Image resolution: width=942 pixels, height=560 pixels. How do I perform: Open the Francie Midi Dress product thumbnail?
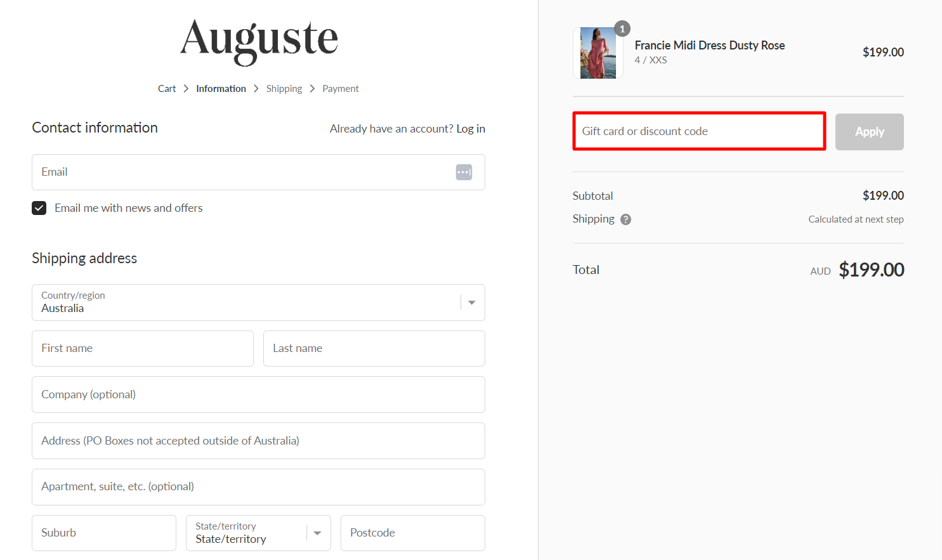coord(598,53)
